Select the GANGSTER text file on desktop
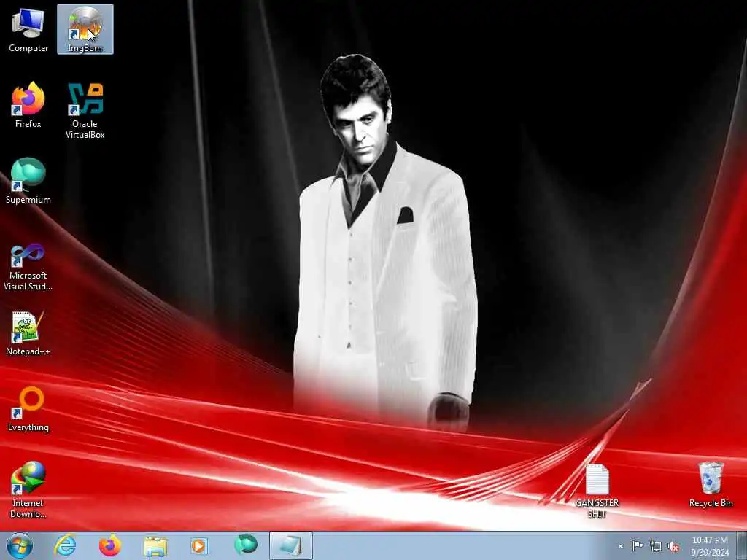 (597, 491)
